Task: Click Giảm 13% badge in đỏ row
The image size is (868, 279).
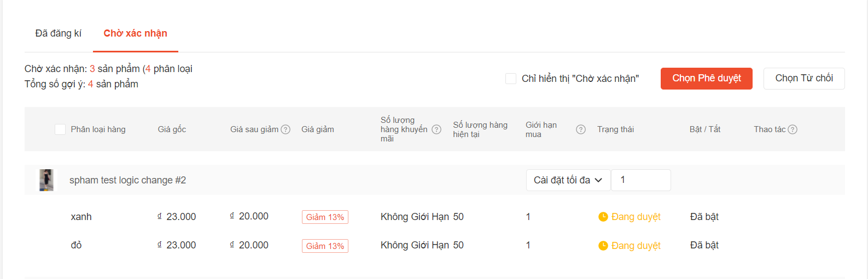Action: [x=325, y=246]
